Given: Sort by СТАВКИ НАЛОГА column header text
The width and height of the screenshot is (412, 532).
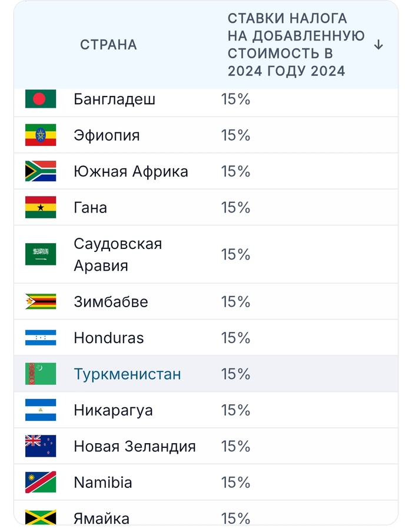Looking at the screenshot, I should (x=295, y=45).
